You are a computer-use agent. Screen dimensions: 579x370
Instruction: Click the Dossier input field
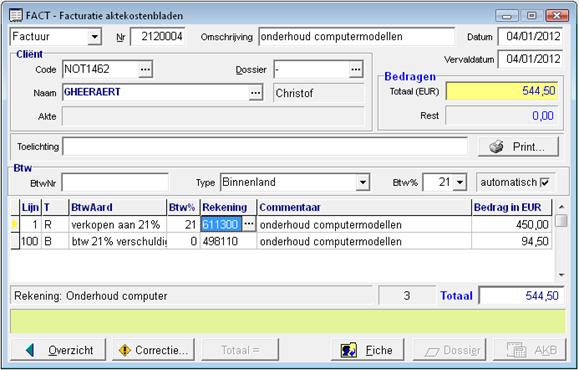pos(312,69)
